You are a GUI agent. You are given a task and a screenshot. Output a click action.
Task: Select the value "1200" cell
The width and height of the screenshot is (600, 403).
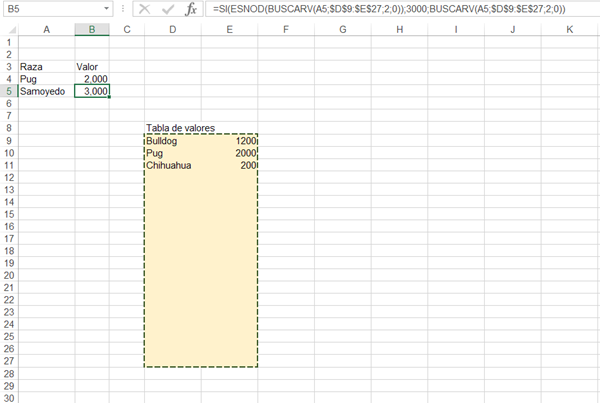[229, 141]
